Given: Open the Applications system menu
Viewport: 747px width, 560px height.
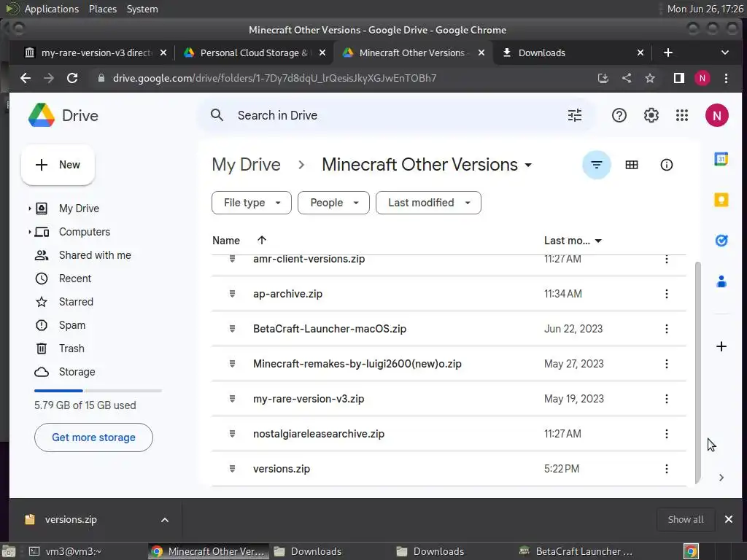Looking at the screenshot, I should pyautogui.click(x=51, y=9).
